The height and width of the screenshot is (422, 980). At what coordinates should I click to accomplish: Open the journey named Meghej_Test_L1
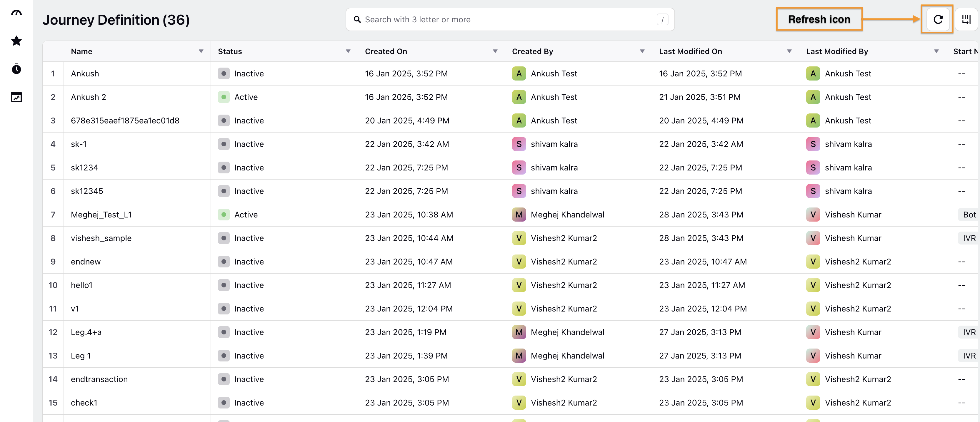click(101, 215)
